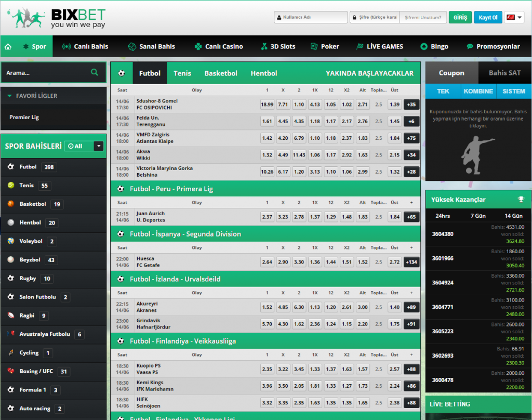This screenshot has height=420, width=532.
Task: Click the Basketbol ball icon in sidebar
Action: coord(11,204)
